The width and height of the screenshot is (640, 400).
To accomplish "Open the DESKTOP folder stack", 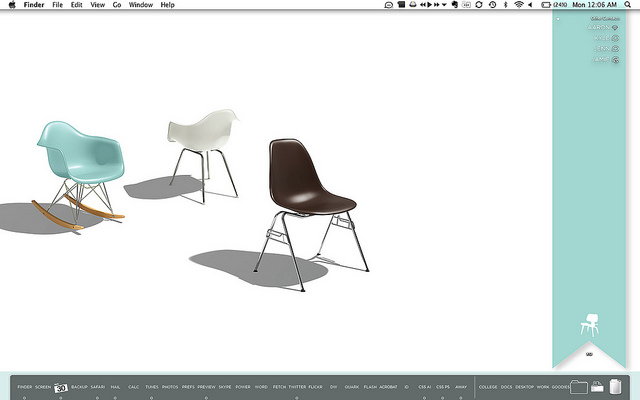I will [524, 387].
